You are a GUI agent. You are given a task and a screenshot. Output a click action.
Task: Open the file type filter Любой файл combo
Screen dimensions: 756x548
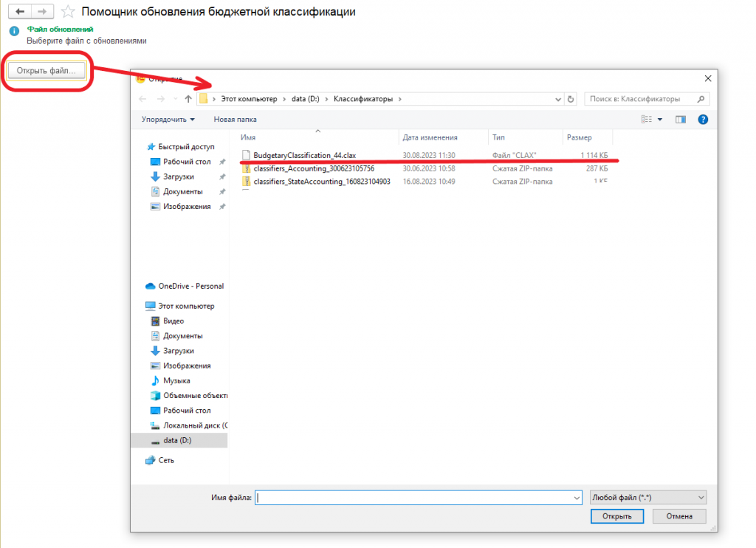(x=648, y=497)
